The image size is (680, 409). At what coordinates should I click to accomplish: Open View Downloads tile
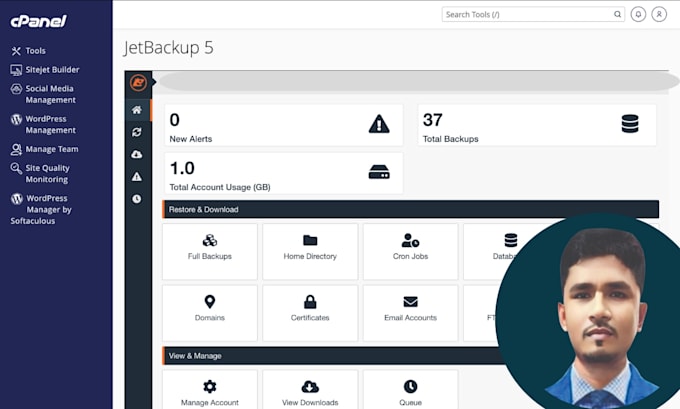coord(310,389)
